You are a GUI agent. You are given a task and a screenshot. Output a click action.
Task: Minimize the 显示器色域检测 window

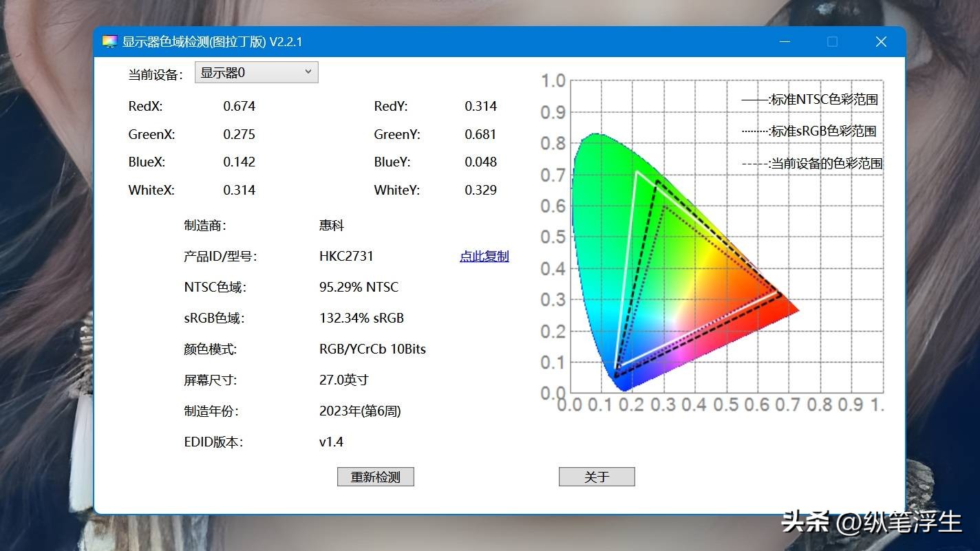coord(785,41)
